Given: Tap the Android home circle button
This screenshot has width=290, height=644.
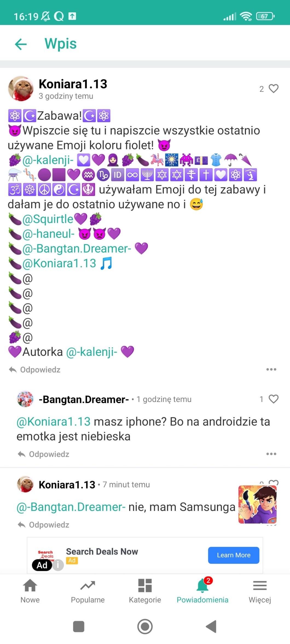Looking at the screenshot, I should coord(145,626).
